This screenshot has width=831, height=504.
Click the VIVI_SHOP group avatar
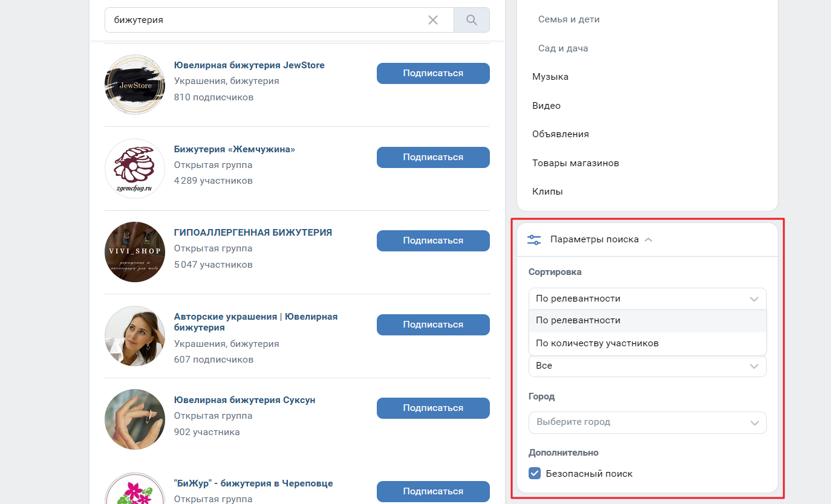[135, 252]
